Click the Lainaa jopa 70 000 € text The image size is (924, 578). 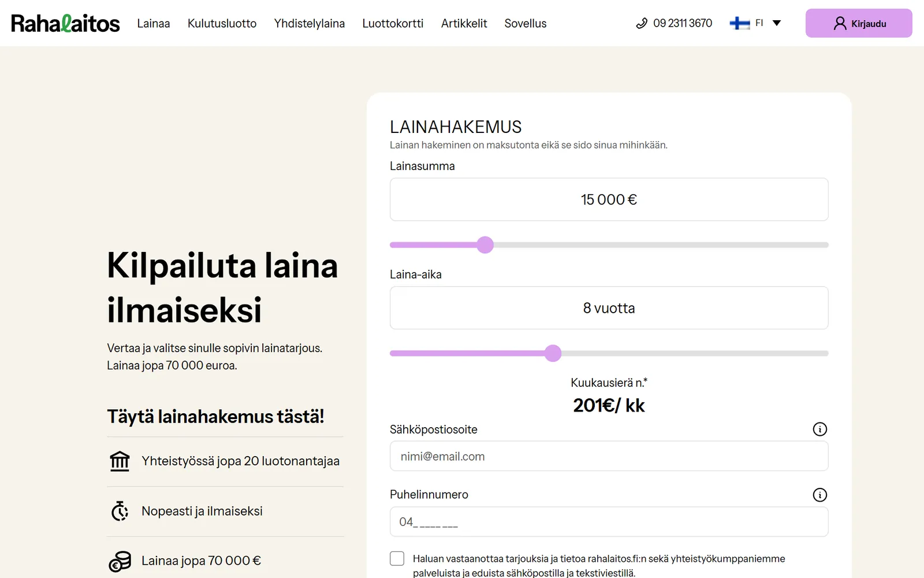point(201,561)
